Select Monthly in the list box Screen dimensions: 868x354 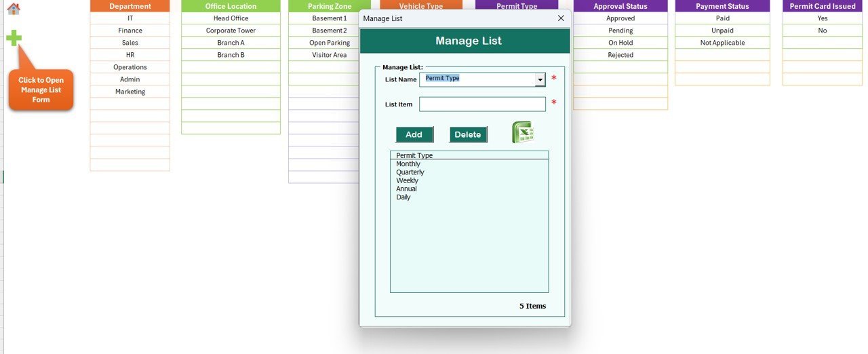click(x=408, y=164)
